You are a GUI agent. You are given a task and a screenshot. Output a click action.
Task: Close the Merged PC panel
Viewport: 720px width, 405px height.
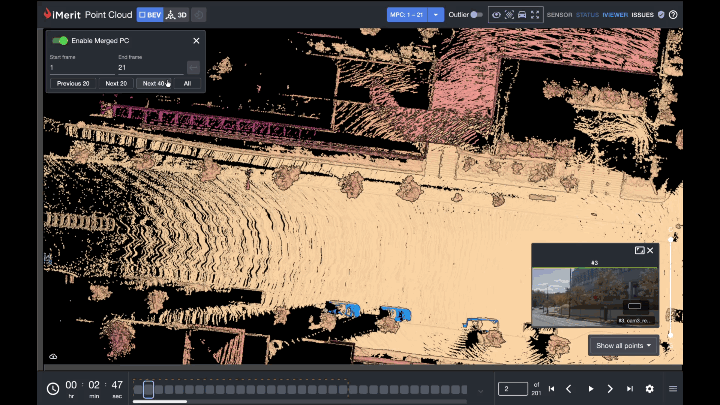pyautogui.click(x=196, y=40)
